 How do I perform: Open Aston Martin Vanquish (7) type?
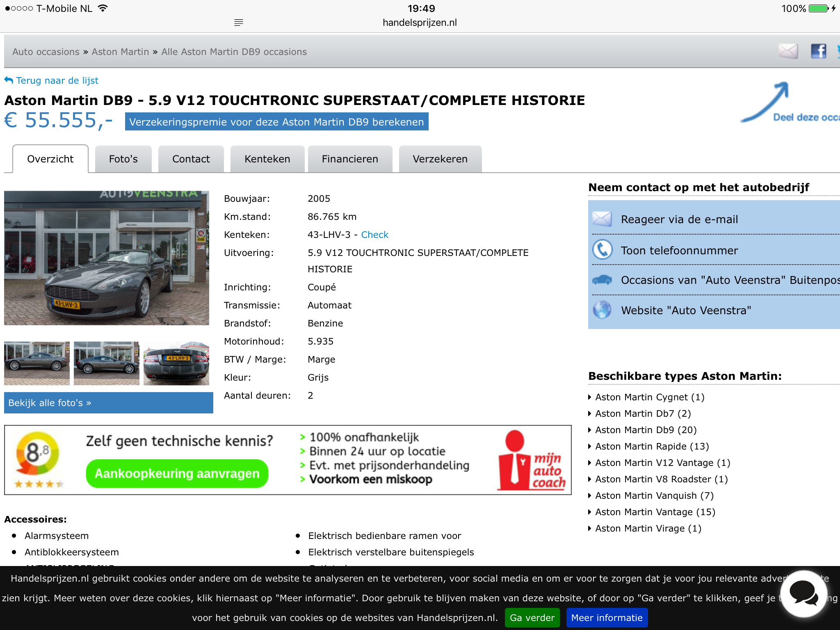pyautogui.click(x=655, y=495)
